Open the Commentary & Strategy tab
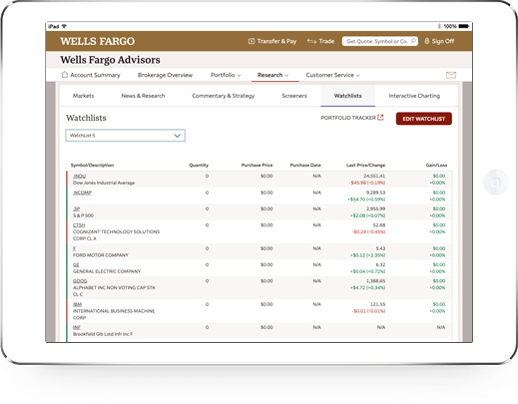The image size is (518, 404). pos(223,96)
